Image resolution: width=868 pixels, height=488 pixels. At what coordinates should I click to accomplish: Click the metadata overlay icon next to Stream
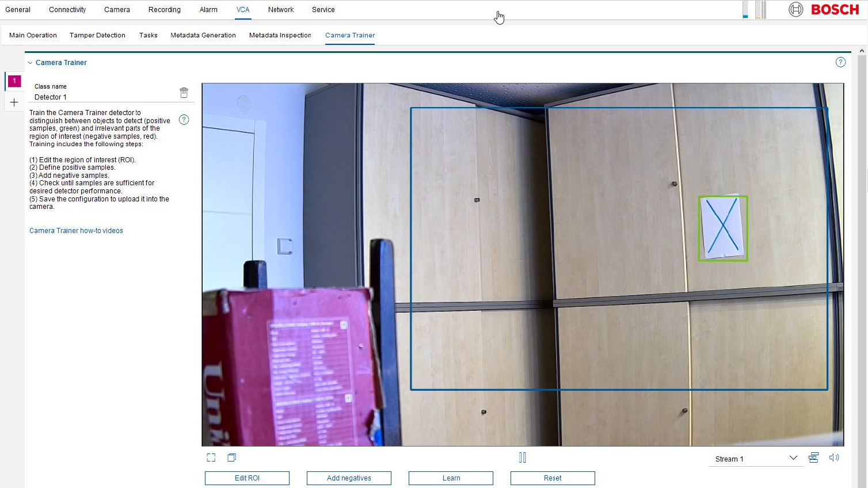coord(813,457)
